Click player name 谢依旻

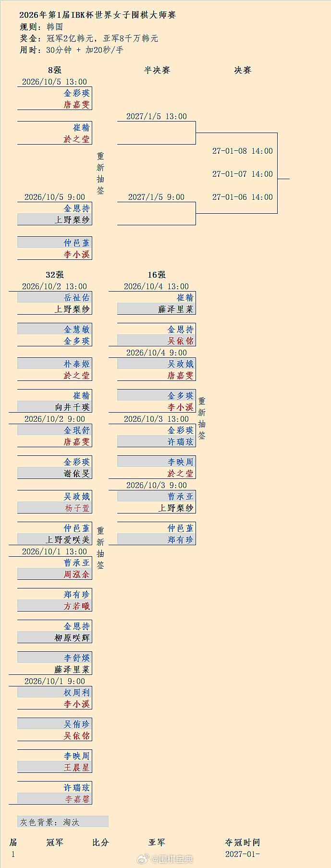point(77,474)
